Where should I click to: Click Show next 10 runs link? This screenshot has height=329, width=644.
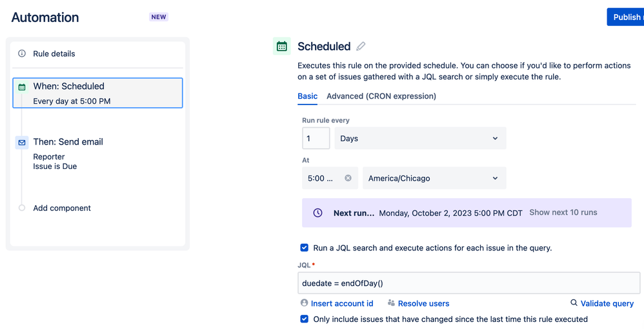(x=563, y=212)
